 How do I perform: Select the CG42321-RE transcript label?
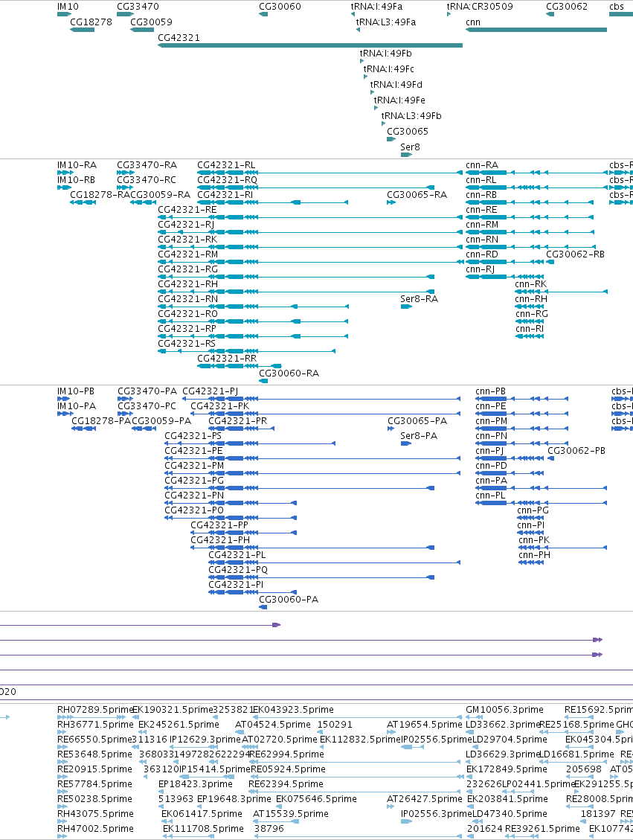coord(187,209)
